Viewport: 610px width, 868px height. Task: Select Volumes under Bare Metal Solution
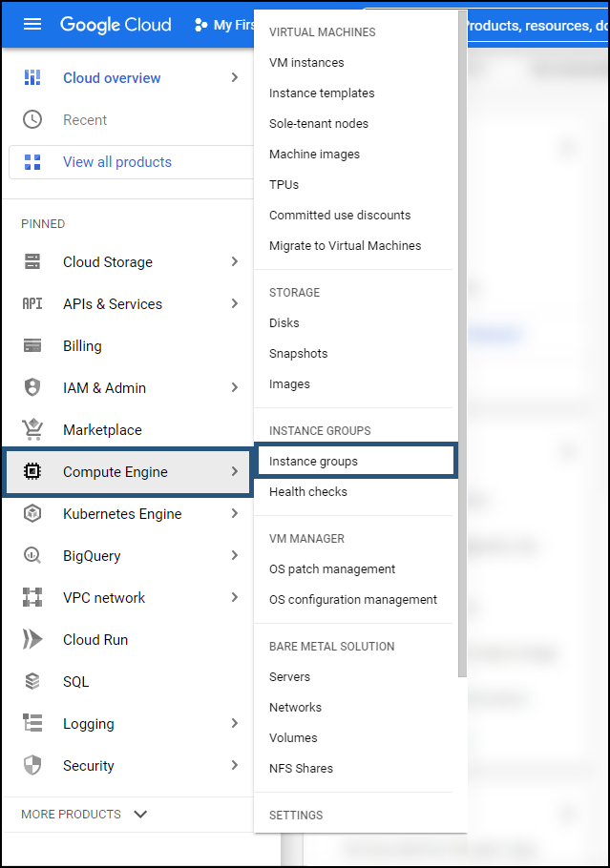[293, 738]
